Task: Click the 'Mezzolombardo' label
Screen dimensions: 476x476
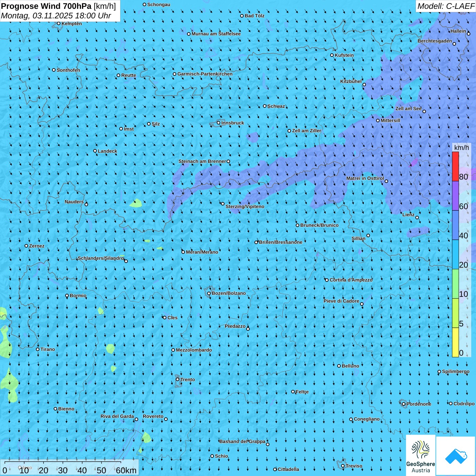Action: click(194, 350)
